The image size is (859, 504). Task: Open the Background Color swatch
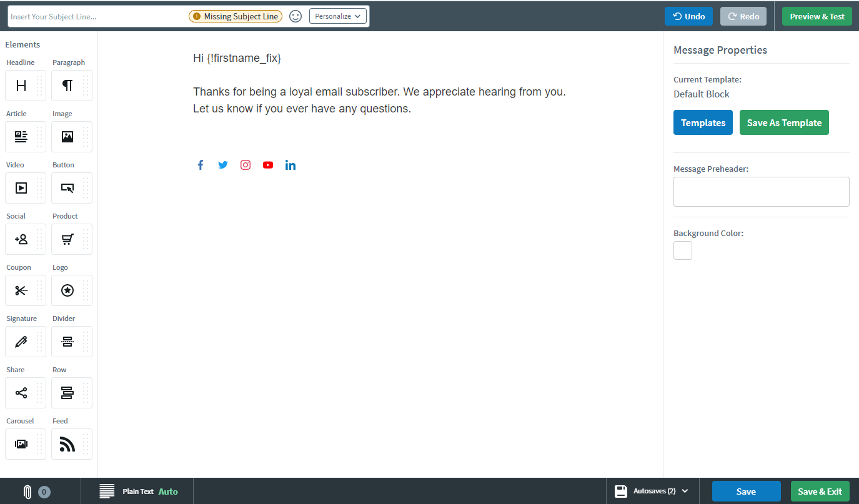[683, 250]
